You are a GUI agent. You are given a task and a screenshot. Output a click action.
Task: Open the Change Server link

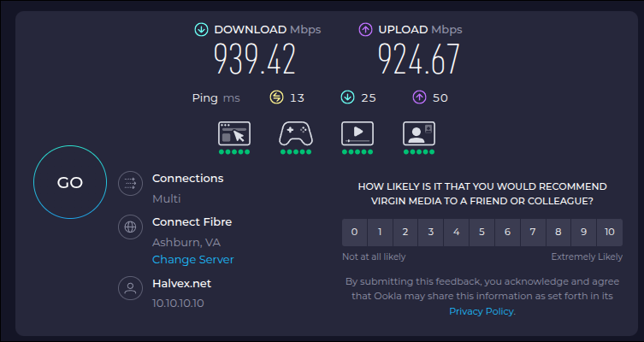192,259
